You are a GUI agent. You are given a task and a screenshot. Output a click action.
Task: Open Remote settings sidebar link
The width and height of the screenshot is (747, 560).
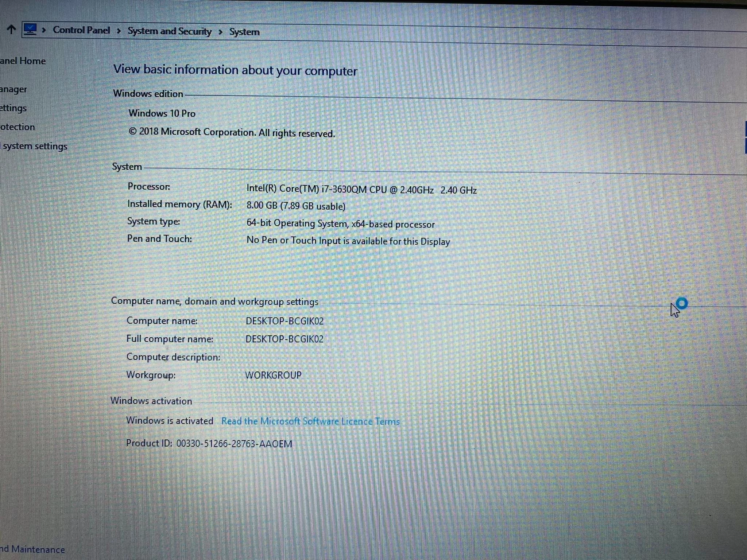(x=13, y=108)
